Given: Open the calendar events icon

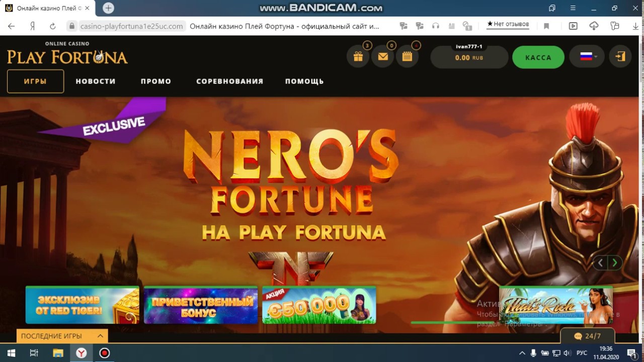Looking at the screenshot, I should (408, 57).
